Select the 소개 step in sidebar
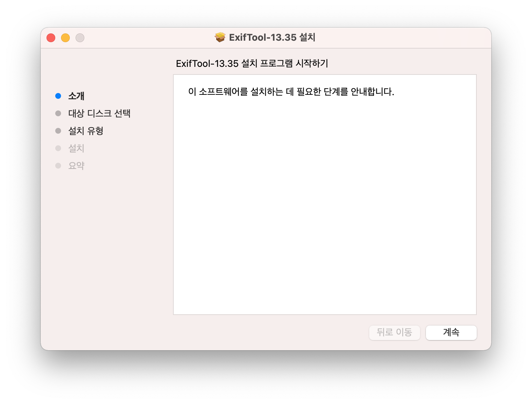This screenshot has height=404, width=532. 76,96
